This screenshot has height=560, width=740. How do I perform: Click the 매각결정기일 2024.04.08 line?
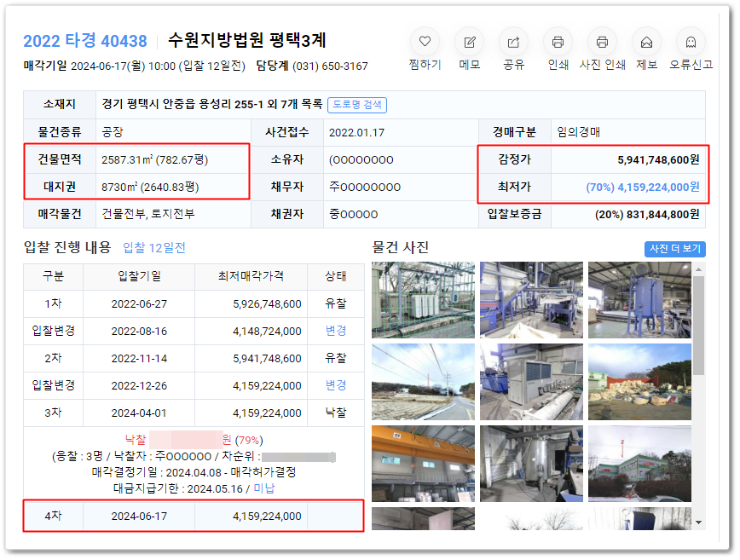click(x=194, y=471)
